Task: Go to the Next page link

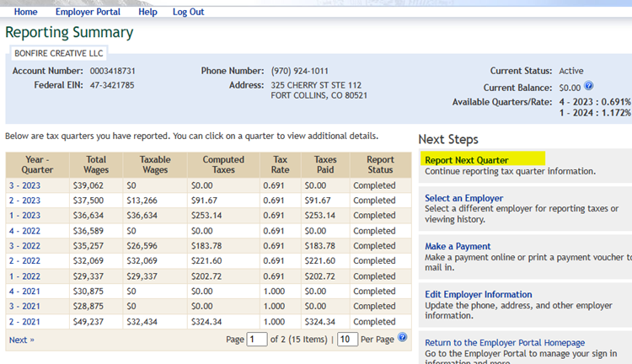Action: pos(22,340)
